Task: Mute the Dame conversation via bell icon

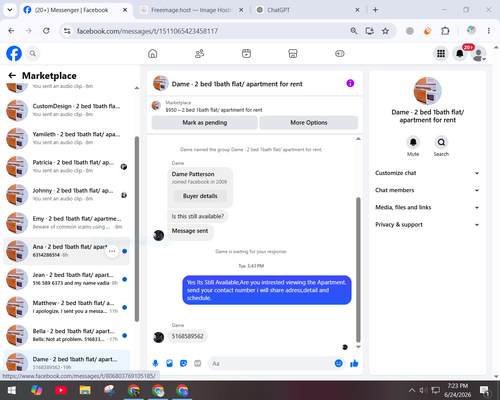Action: (413, 142)
